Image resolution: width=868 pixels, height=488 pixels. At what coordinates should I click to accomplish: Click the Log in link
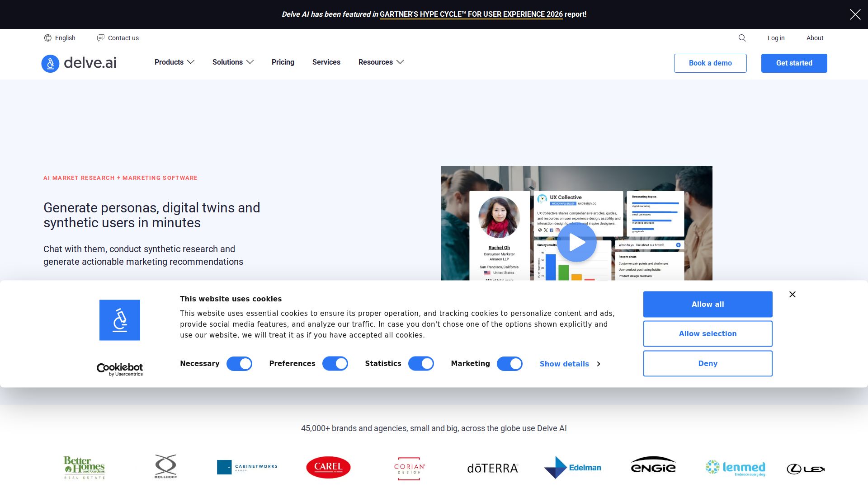pos(776,38)
